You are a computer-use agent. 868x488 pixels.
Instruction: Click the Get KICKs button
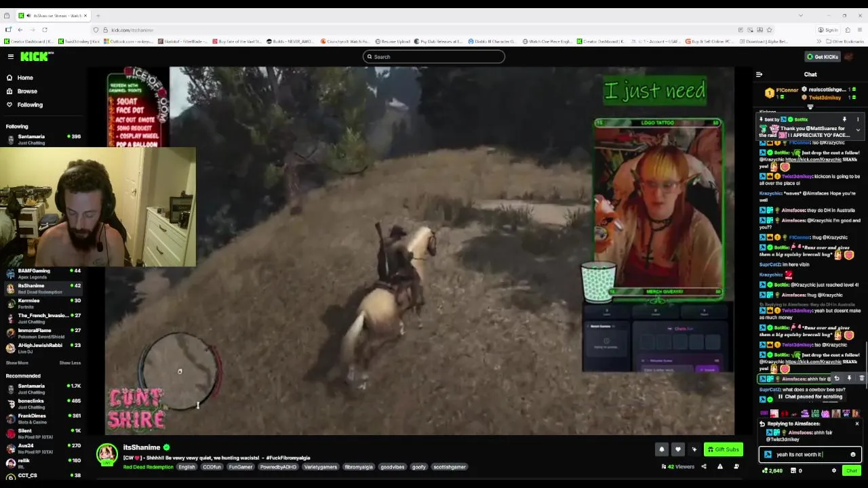(822, 57)
